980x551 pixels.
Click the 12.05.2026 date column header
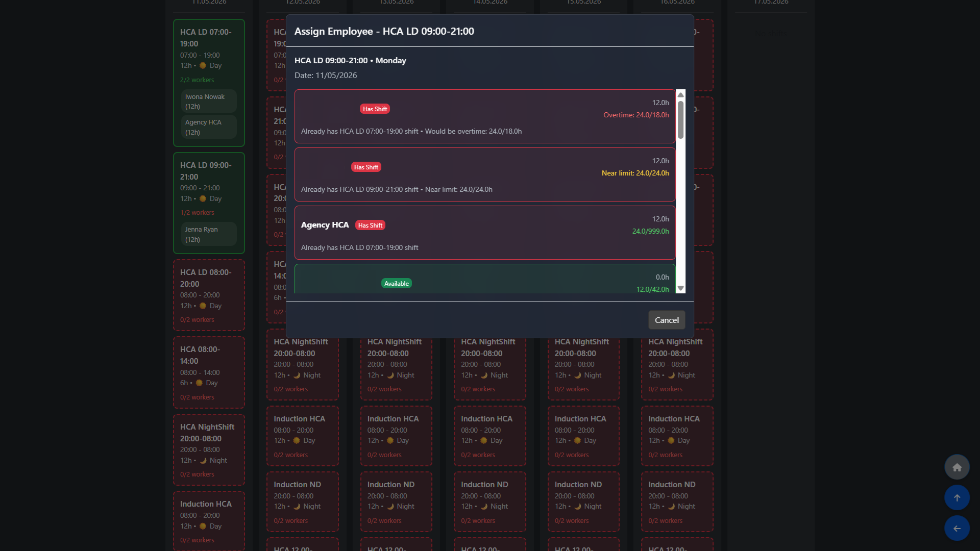(x=302, y=3)
